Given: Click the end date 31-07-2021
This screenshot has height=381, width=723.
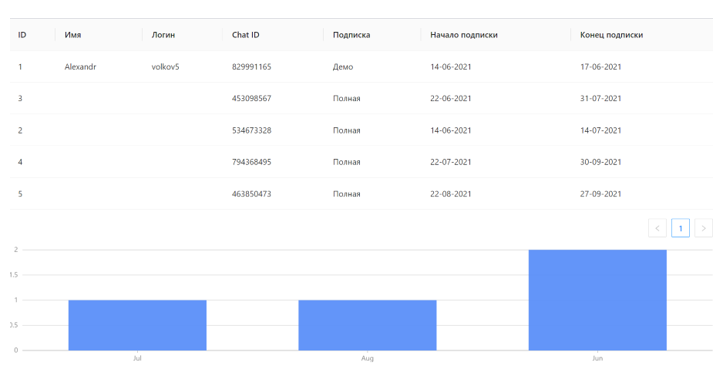Looking at the screenshot, I should click(601, 98).
